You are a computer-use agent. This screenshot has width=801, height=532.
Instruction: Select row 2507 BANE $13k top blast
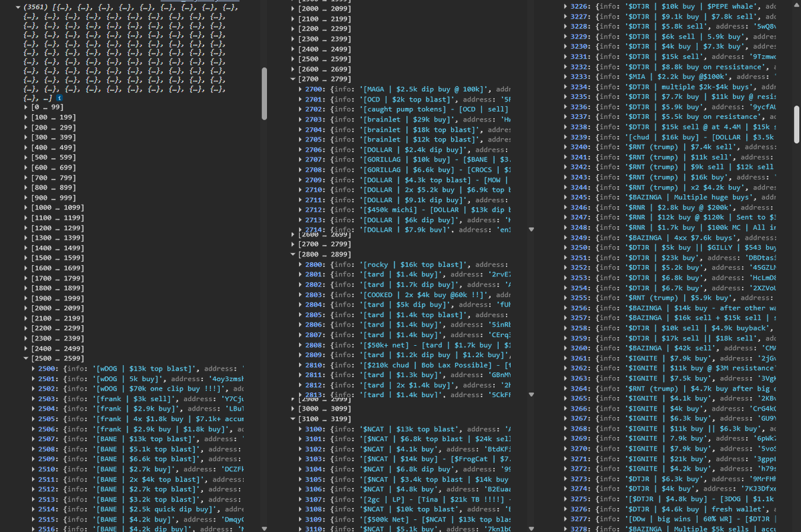point(138,439)
